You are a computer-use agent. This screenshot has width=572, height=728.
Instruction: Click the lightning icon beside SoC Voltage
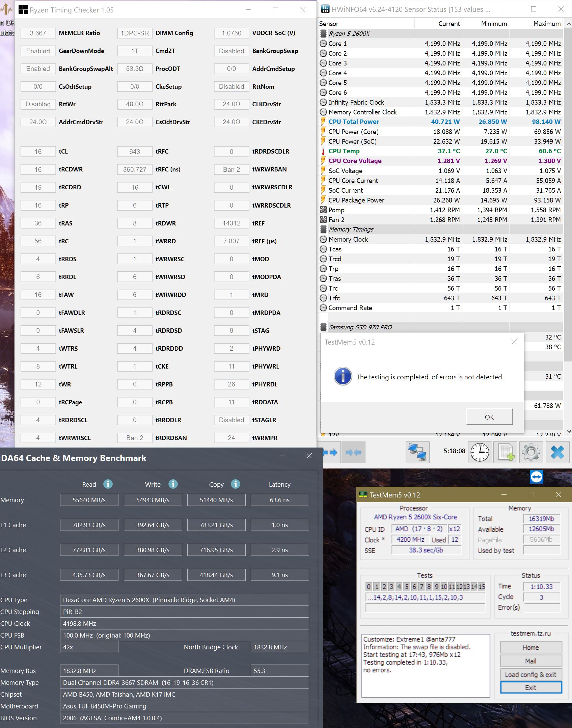point(323,170)
